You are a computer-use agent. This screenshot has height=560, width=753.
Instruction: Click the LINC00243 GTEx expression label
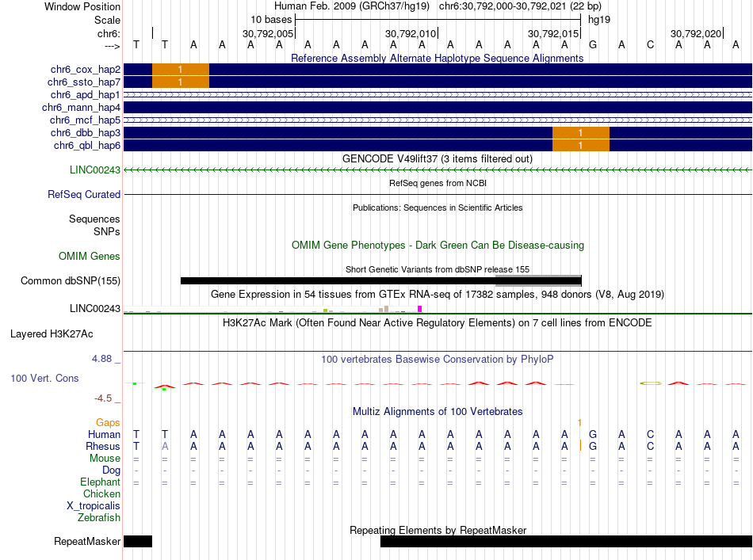[x=95, y=309]
